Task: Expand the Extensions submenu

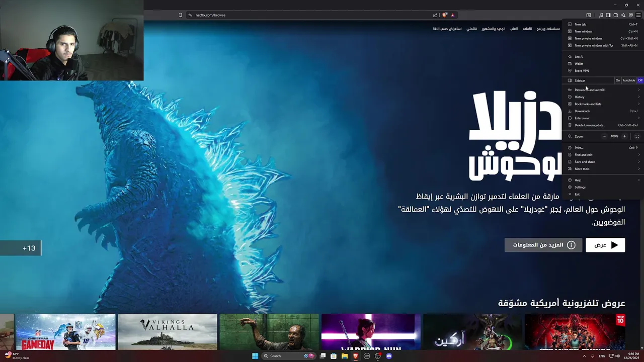Action: tap(603, 118)
